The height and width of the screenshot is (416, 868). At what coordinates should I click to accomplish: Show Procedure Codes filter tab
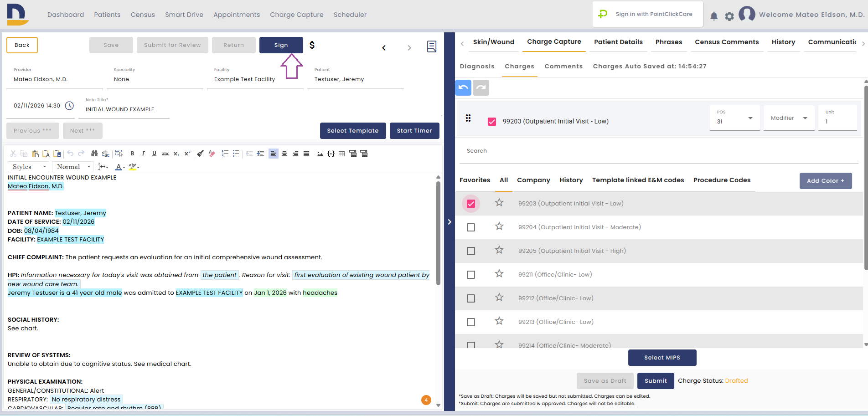722,180
